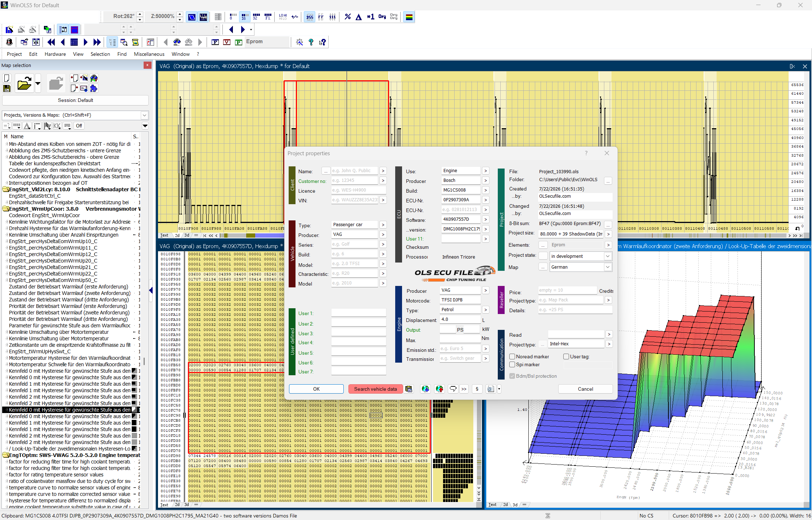Switch to hexadecimal FF number format
Screen dimensions: 812x520
(321, 17)
